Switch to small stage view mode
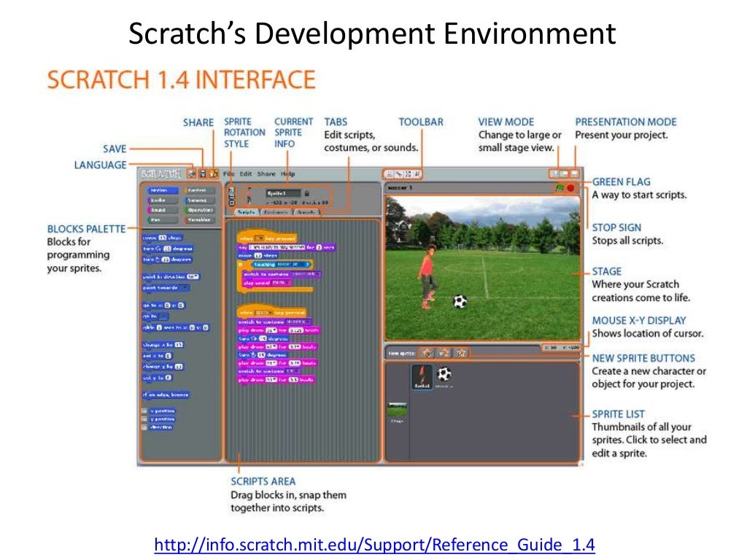Screen dimensions: 747x560 pyautogui.click(x=555, y=174)
